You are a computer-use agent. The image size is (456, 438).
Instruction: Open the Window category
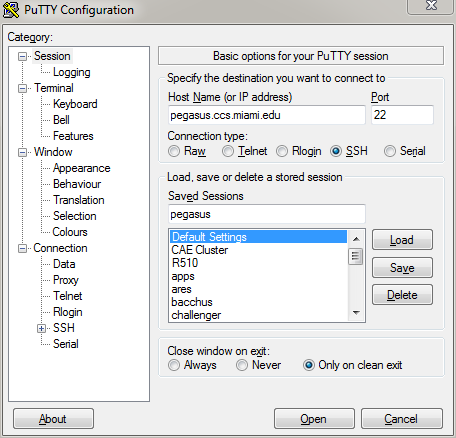coord(53,152)
